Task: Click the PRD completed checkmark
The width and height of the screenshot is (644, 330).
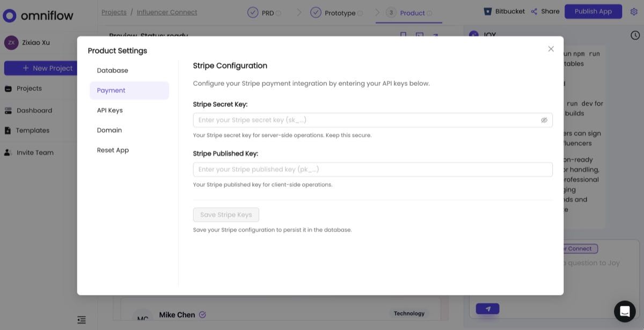Action: [x=254, y=12]
